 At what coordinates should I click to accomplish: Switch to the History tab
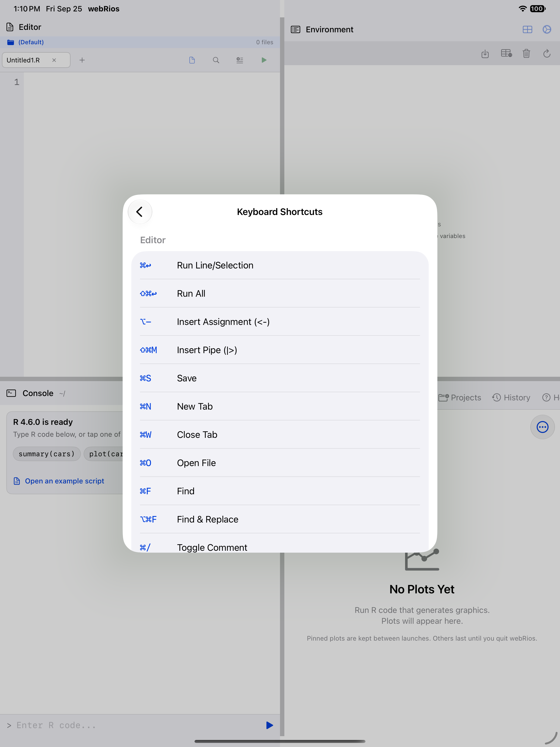pyautogui.click(x=511, y=397)
